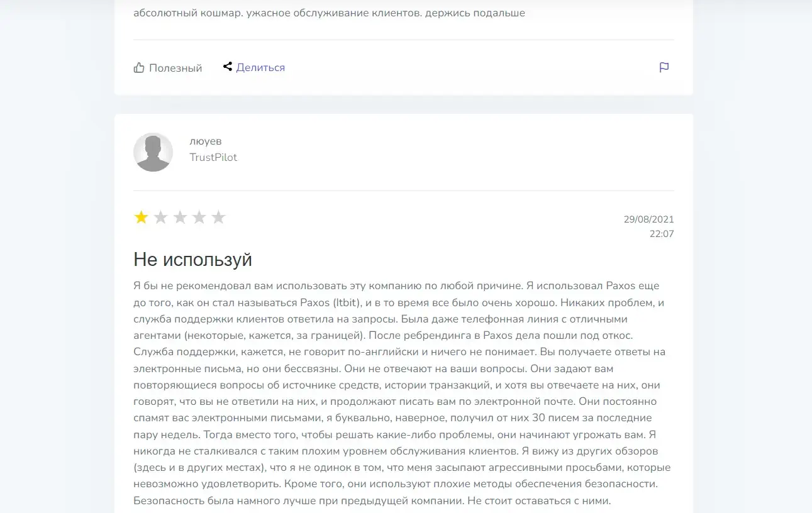Viewport: 812px width, 513px height.
Task: Click the second gray rating star
Action: tap(160, 218)
